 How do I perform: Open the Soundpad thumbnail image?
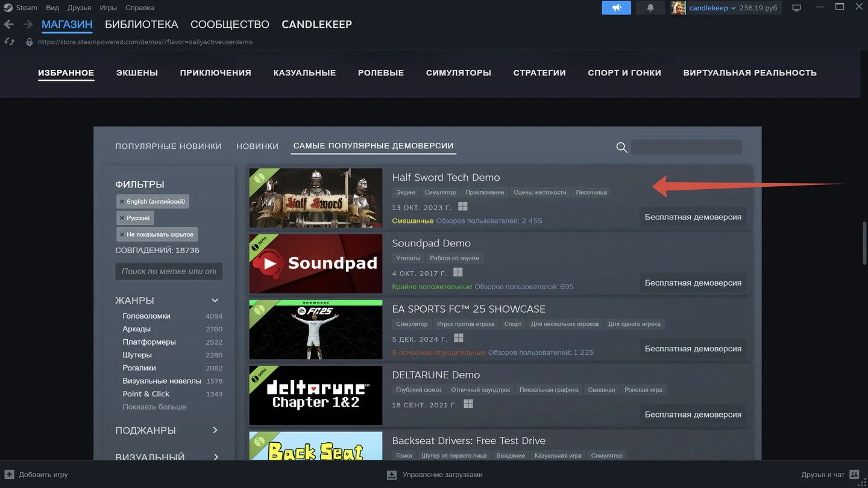(x=316, y=263)
